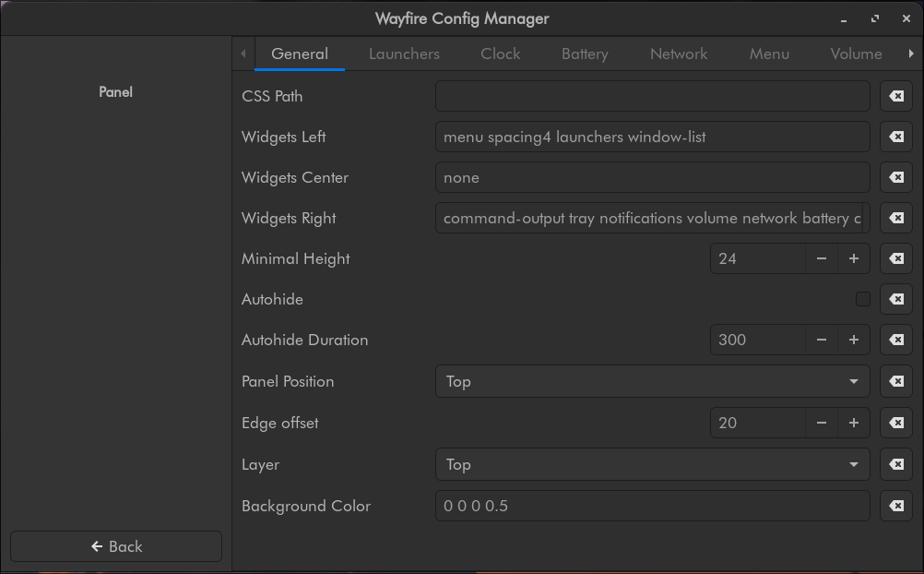Screen dimensions: 924x574
Task: Clear the CSS Path field with reset icon
Action: click(896, 96)
